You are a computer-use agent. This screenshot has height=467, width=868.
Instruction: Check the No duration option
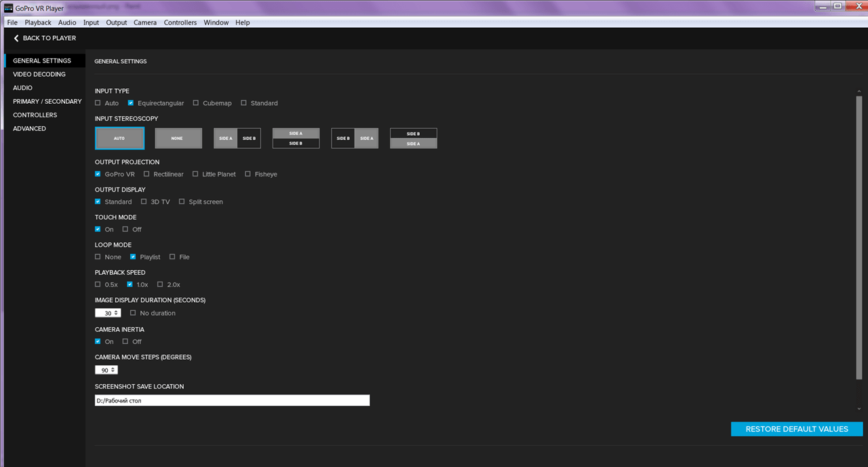(x=133, y=313)
